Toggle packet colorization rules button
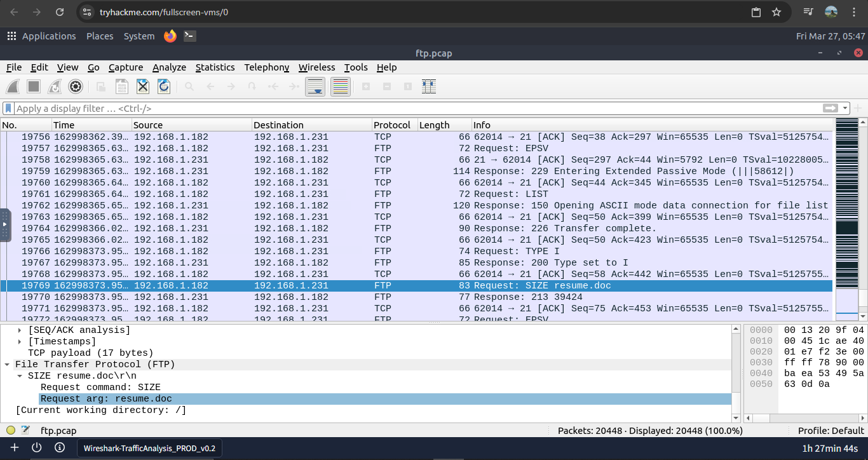Screen dimensions: 868x460 [341, 86]
